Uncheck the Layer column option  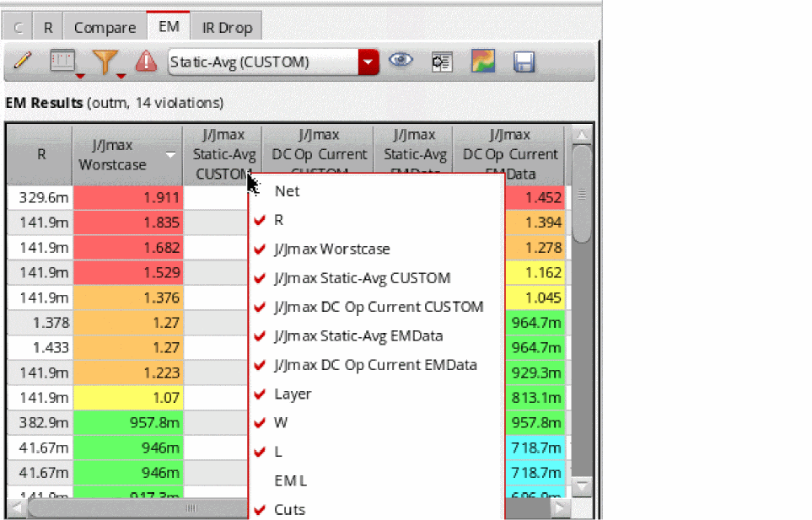[293, 394]
